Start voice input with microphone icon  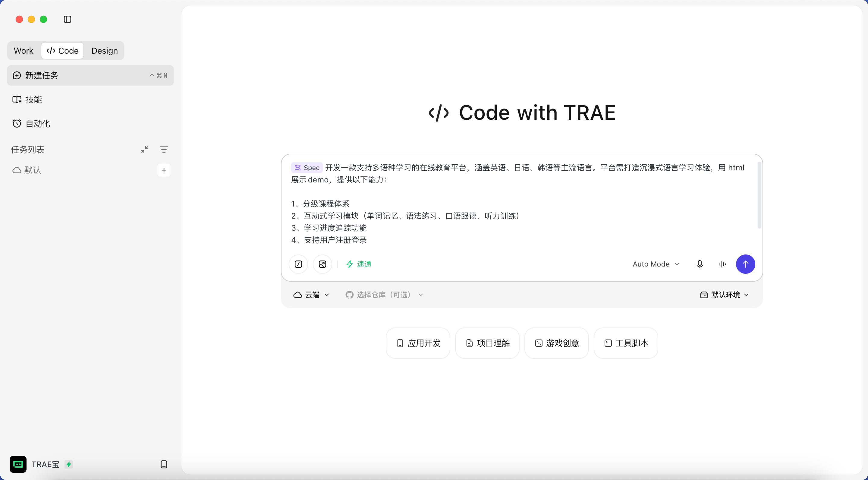point(700,264)
